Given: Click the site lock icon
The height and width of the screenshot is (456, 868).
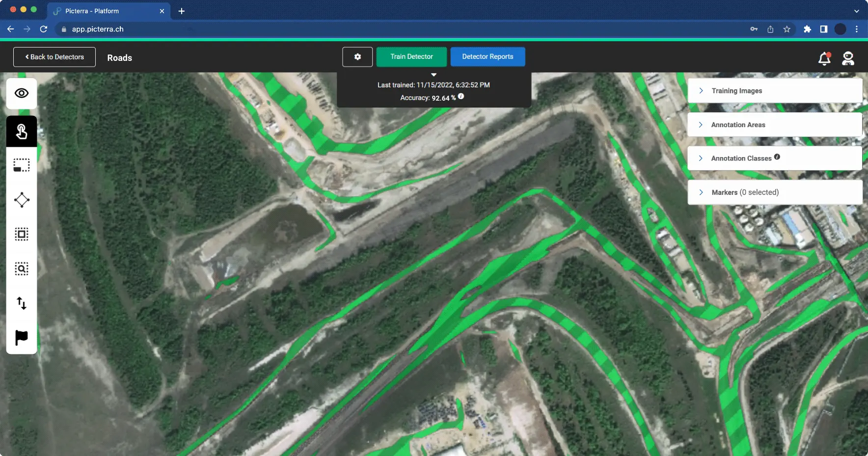Looking at the screenshot, I should pos(64,29).
